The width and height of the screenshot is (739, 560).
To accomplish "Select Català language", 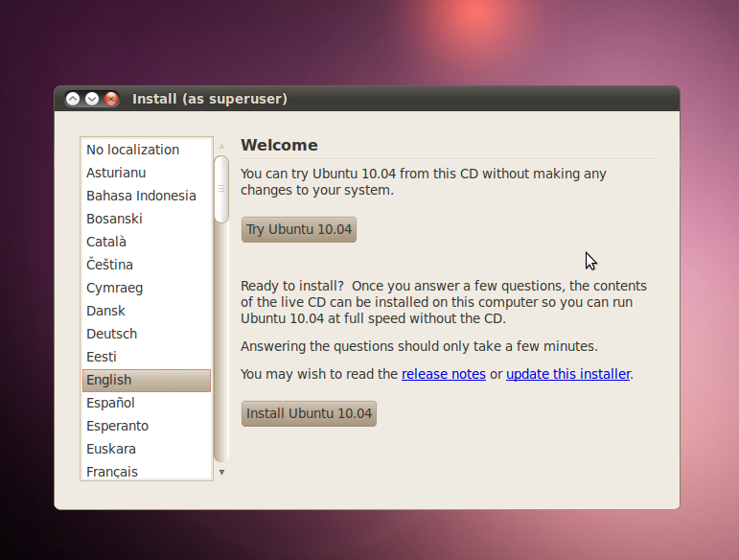I will click(147, 242).
